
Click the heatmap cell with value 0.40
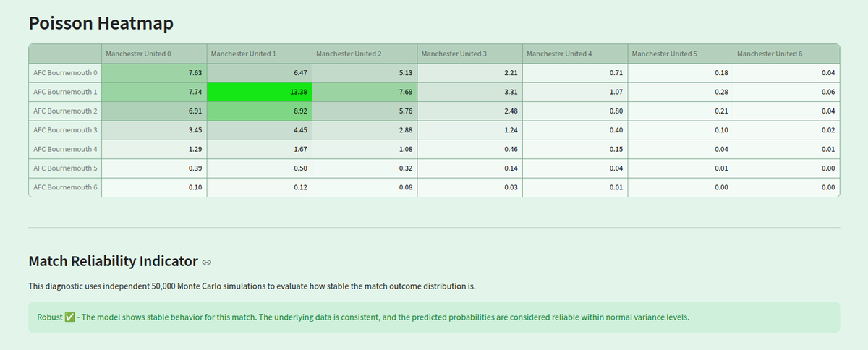tap(576, 130)
